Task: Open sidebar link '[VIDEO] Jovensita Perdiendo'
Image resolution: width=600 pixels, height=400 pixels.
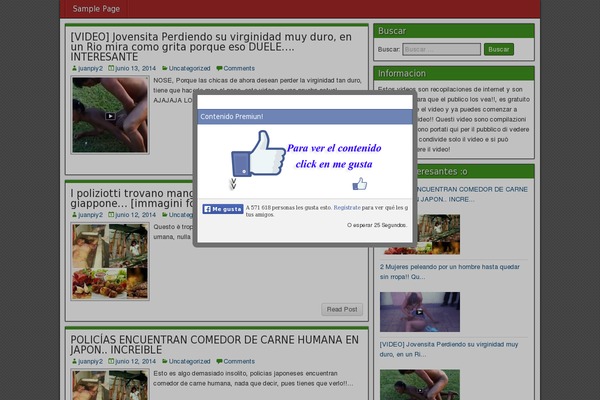Action: [x=448, y=349]
